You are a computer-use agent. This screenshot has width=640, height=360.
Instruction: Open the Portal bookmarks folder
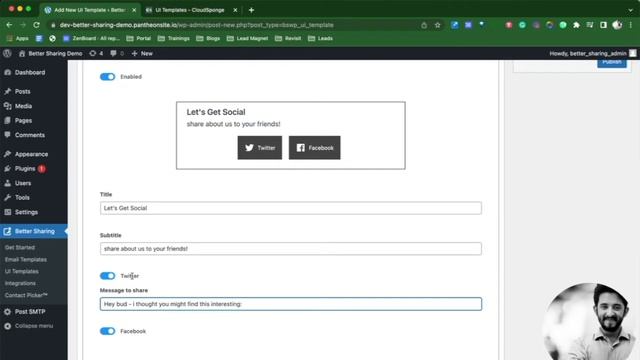tap(139, 38)
